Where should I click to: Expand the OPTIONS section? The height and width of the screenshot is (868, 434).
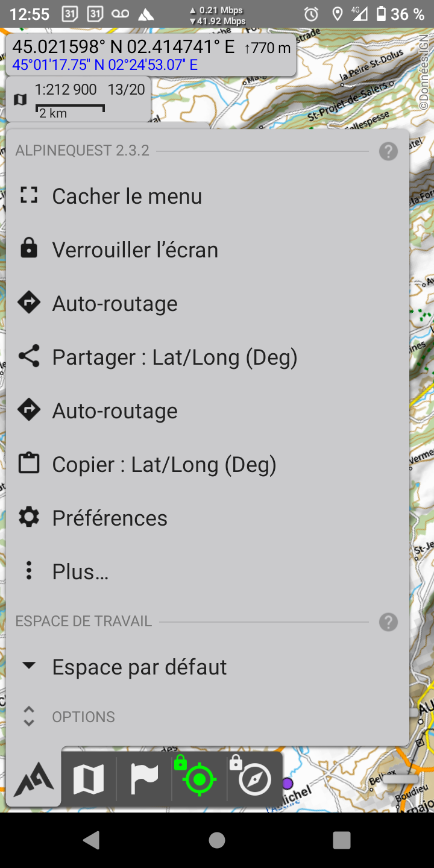(83, 717)
